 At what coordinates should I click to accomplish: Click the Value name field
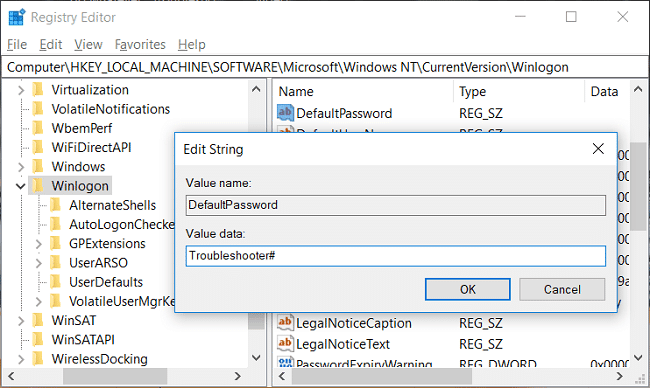395,205
